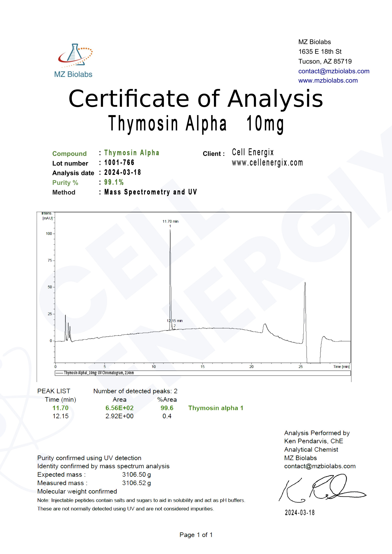Viewport: 392px width, 554px height.
Task: Select the purity value '99.1%'
Action: [x=114, y=182]
